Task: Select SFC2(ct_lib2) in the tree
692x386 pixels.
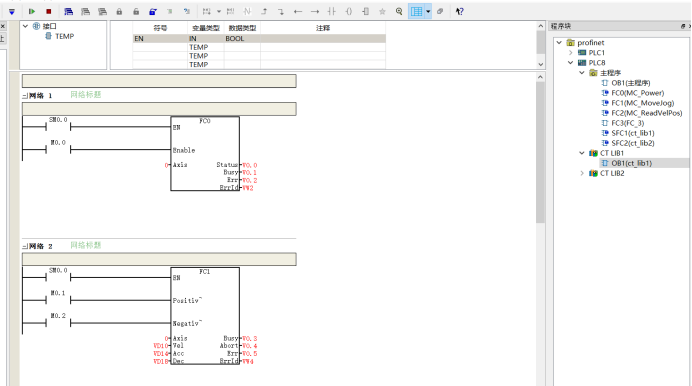Action: 632,143
